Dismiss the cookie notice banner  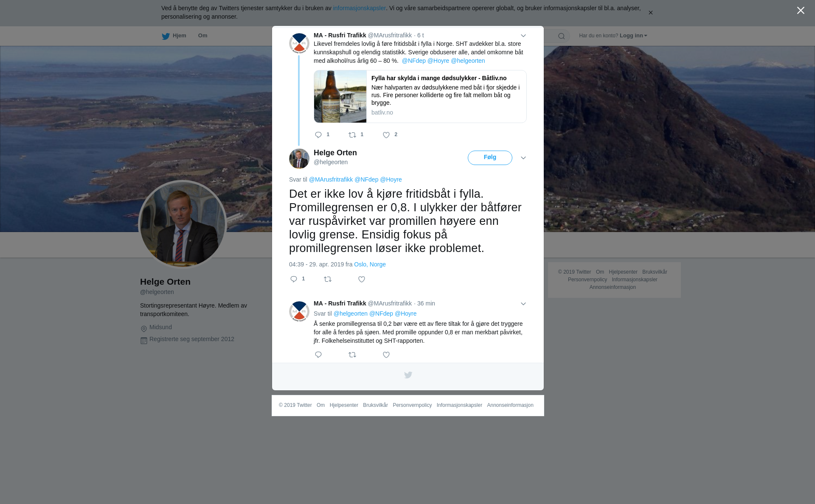[650, 13]
